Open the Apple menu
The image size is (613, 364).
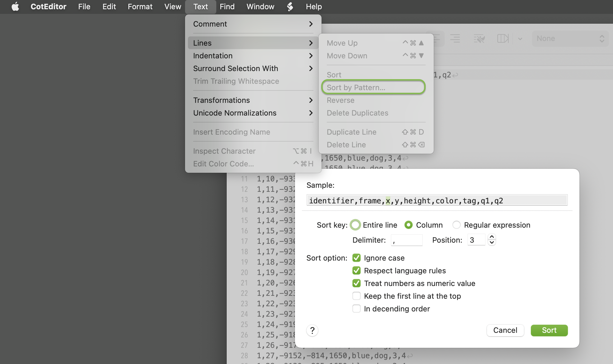click(16, 6)
